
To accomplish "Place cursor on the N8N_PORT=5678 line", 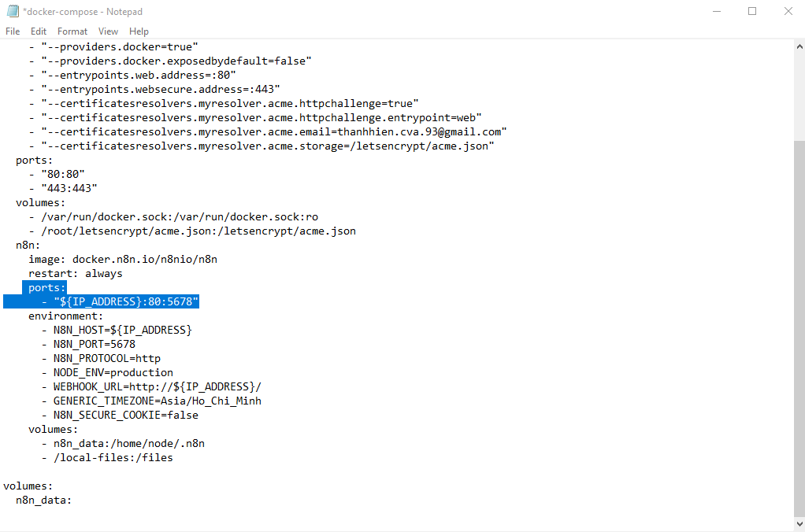I will (x=95, y=343).
